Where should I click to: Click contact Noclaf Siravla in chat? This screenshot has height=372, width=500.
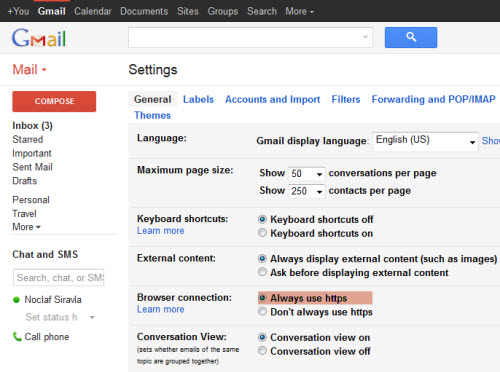coord(53,300)
